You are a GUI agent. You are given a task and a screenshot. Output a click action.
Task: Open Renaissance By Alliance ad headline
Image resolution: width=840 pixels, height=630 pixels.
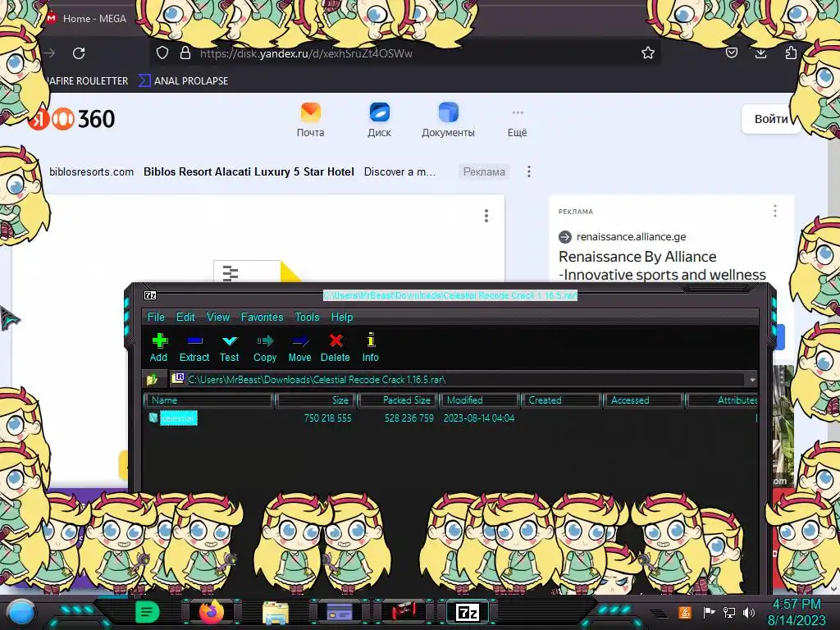[x=662, y=266]
